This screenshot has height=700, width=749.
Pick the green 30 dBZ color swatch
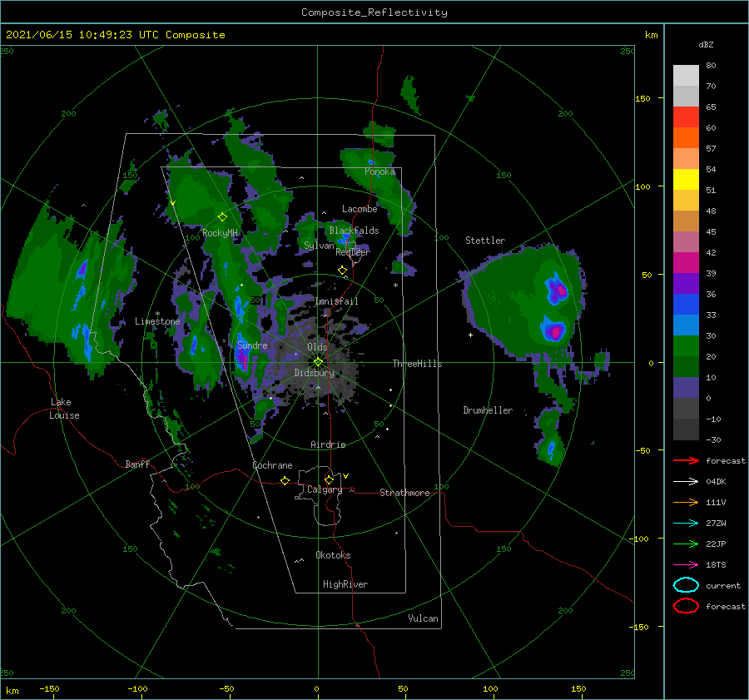click(x=686, y=346)
